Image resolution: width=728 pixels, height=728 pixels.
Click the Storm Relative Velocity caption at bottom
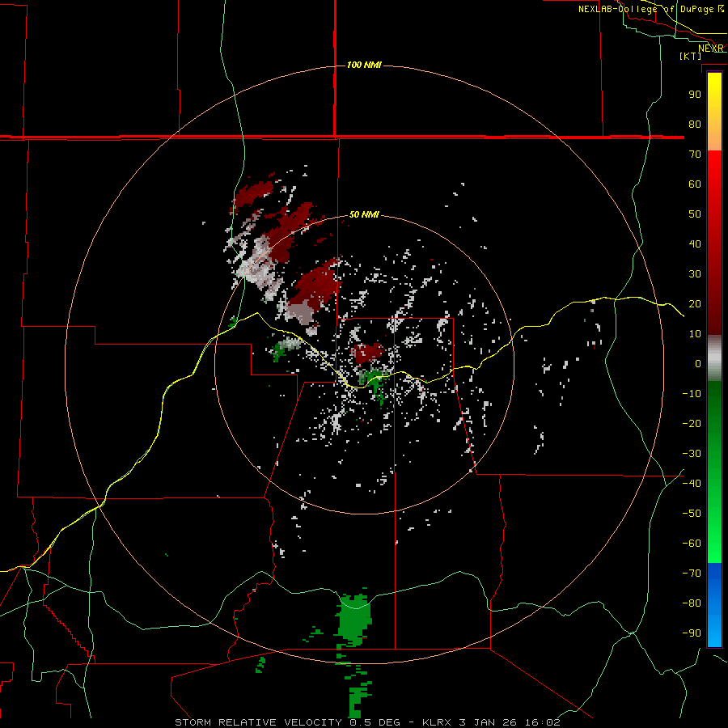367,722
